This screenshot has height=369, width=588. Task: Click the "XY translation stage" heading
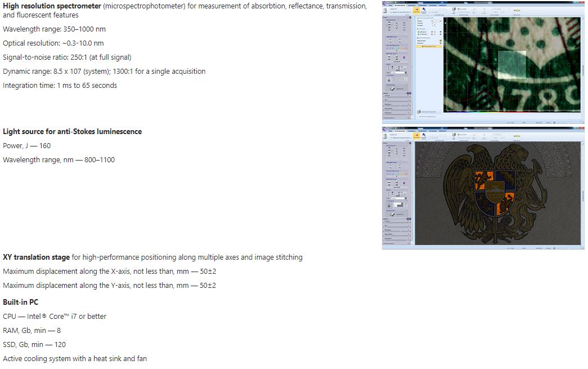pyautogui.click(x=37, y=257)
